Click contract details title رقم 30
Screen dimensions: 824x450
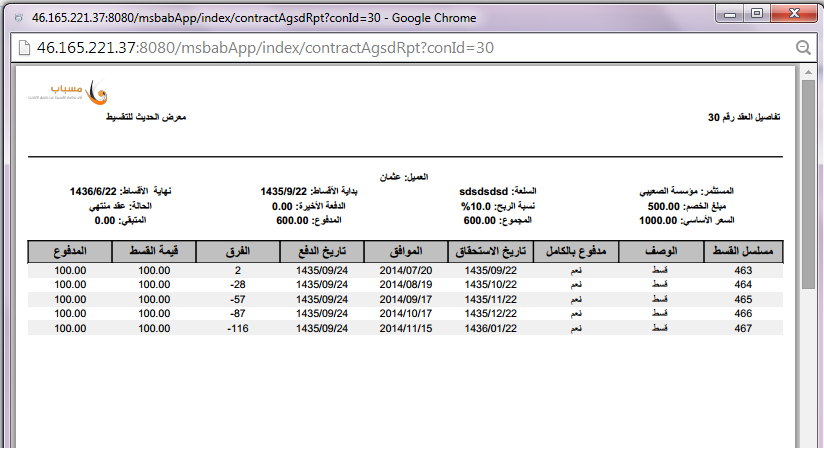click(744, 117)
